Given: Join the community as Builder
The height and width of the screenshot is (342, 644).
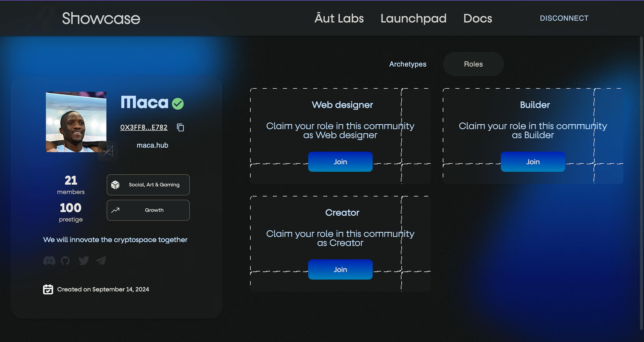Looking at the screenshot, I should click(533, 162).
